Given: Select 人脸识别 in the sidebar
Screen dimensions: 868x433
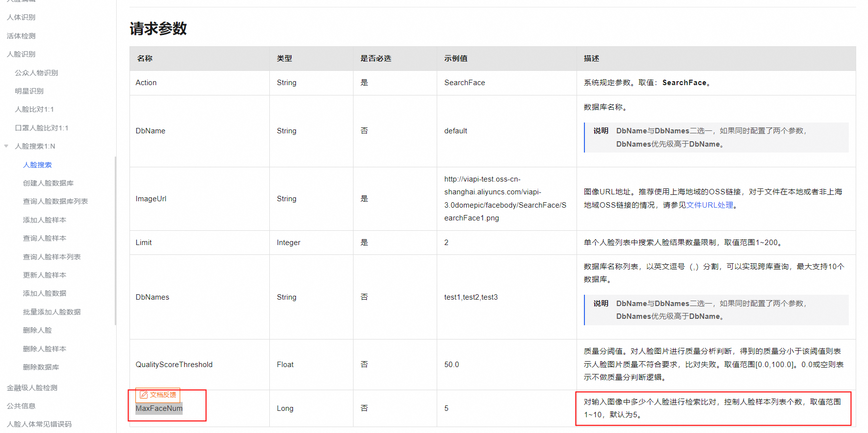Looking at the screenshot, I should point(21,54).
